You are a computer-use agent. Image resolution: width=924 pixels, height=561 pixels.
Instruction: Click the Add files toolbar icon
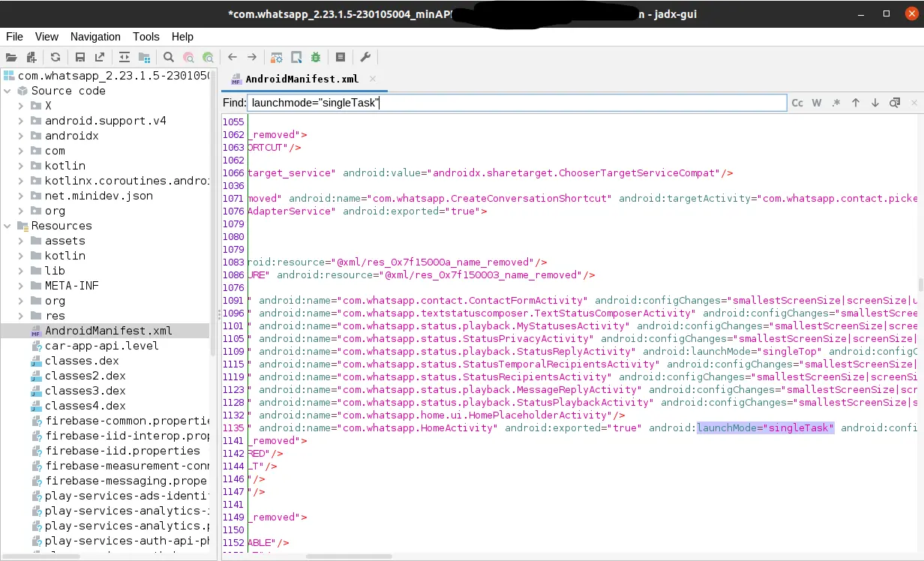point(31,57)
